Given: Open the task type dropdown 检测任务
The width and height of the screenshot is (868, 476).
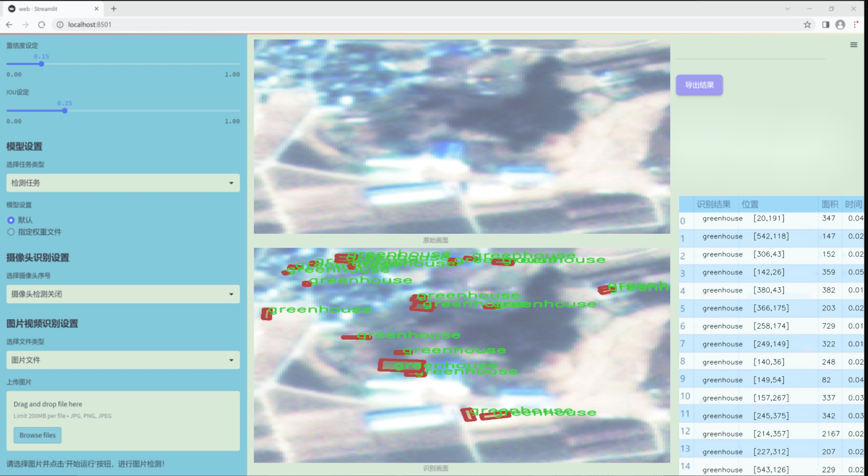Looking at the screenshot, I should point(123,183).
